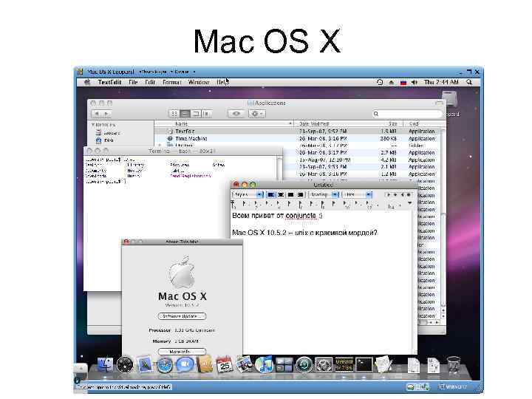Open the Edit menu
The image size is (532, 399).
coord(150,82)
